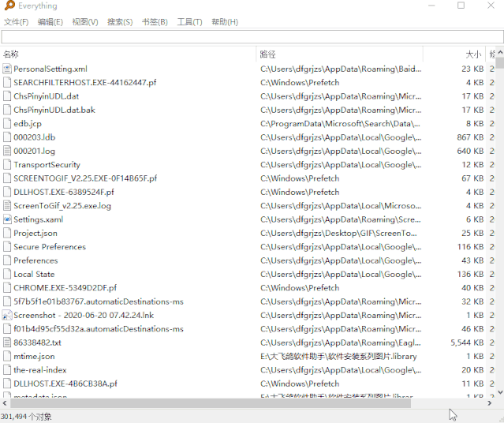
Task: Open the 搜索(S) menu
Action: pos(120,22)
